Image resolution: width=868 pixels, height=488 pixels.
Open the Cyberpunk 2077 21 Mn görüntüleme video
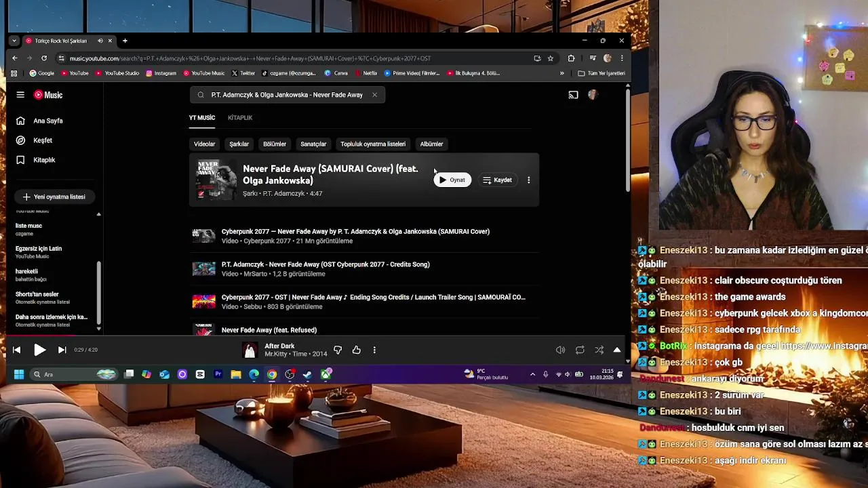[365, 236]
